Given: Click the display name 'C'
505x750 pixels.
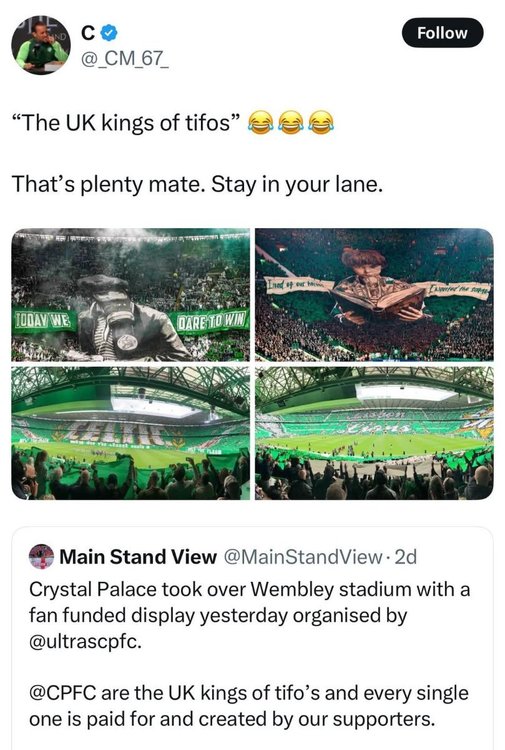Looking at the screenshot, I should (x=88, y=33).
